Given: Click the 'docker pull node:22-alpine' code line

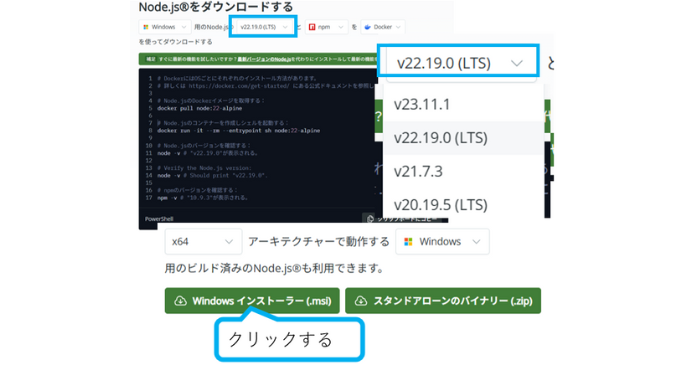Looking at the screenshot, I should point(199,108).
